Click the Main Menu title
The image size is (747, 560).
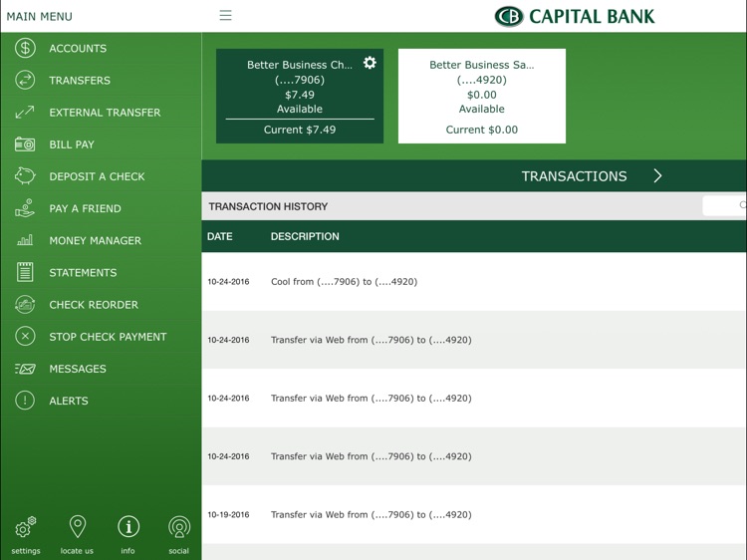40,17
